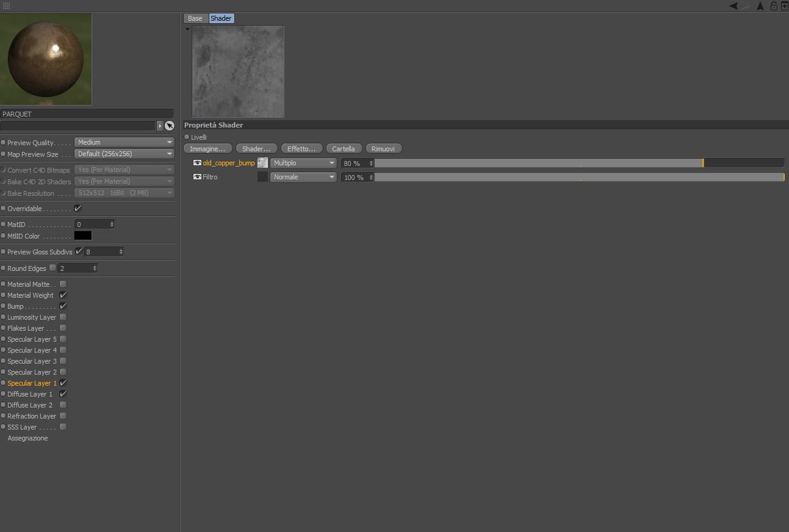Click the Cartella button
This screenshot has height=532, width=789.
tap(344, 149)
